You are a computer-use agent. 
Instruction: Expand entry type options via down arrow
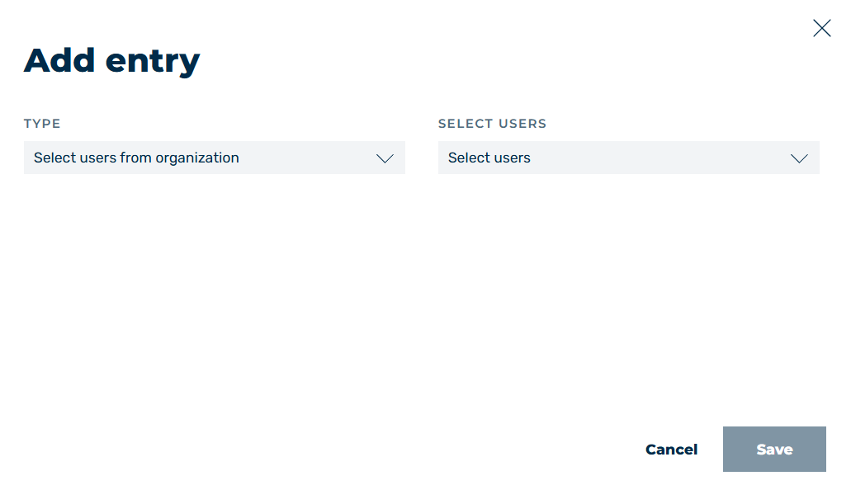click(x=385, y=158)
